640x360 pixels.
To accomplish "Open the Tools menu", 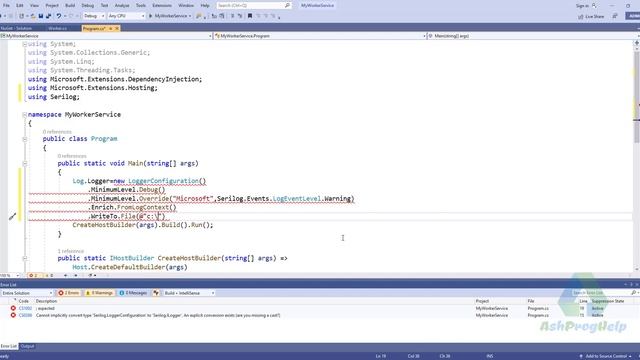I will tap(141, 6).
